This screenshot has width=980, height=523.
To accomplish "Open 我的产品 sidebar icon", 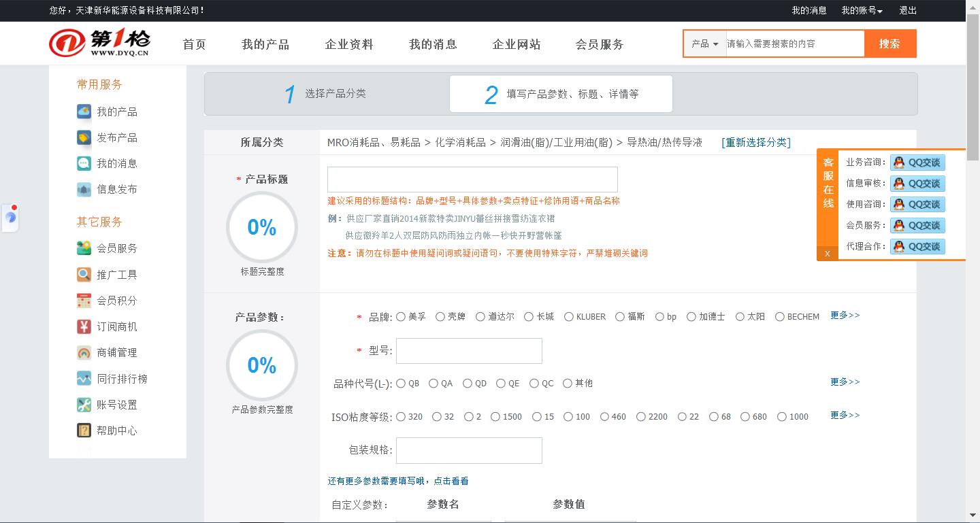I will pos(84,112).
